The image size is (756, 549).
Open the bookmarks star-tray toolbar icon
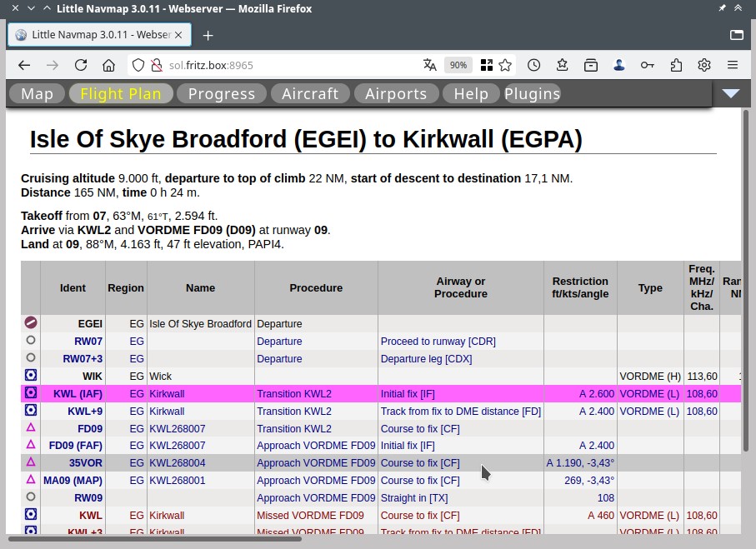tap(562, 65)
